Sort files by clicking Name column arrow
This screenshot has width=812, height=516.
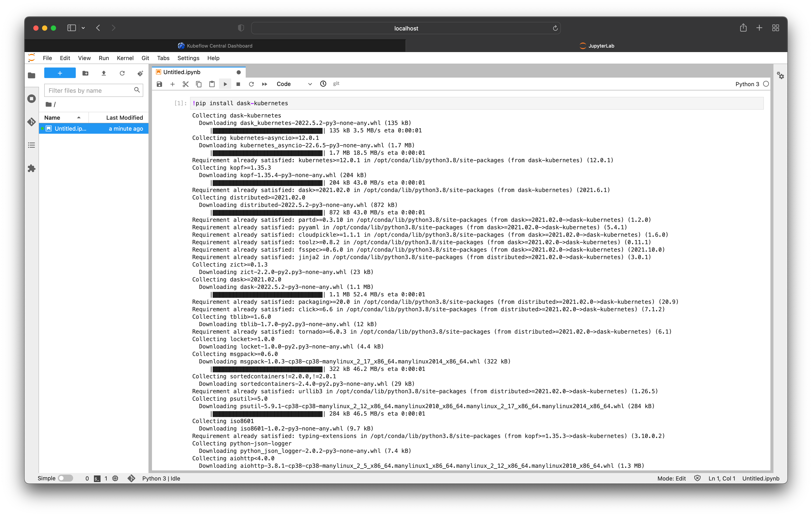(x=79, y=117)
